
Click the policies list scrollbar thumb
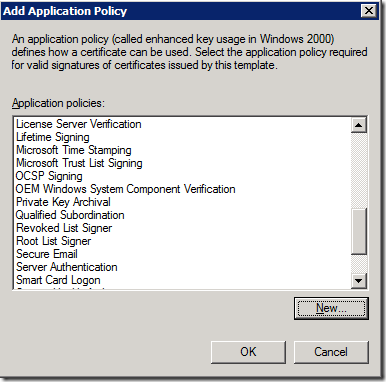[359, 232]
